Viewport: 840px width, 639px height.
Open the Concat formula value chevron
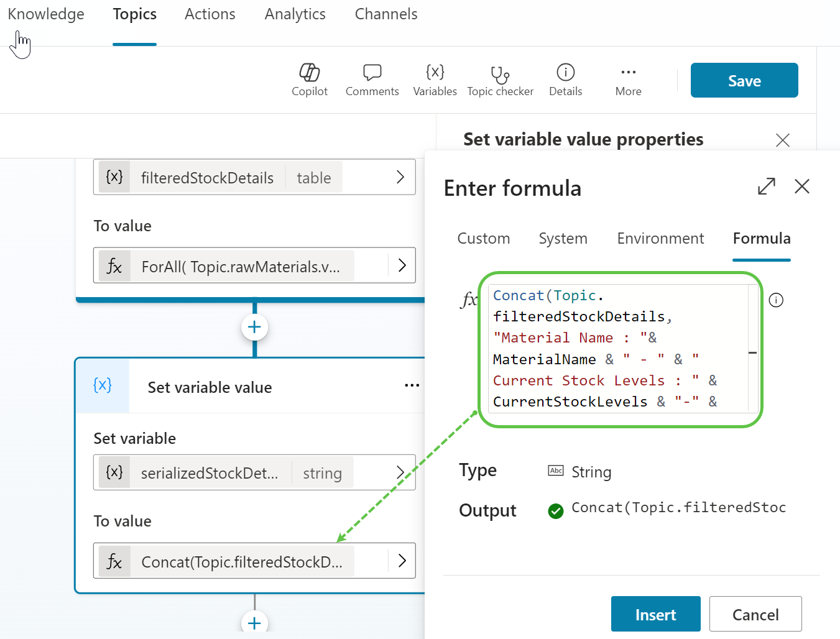[x=402, y=561]
